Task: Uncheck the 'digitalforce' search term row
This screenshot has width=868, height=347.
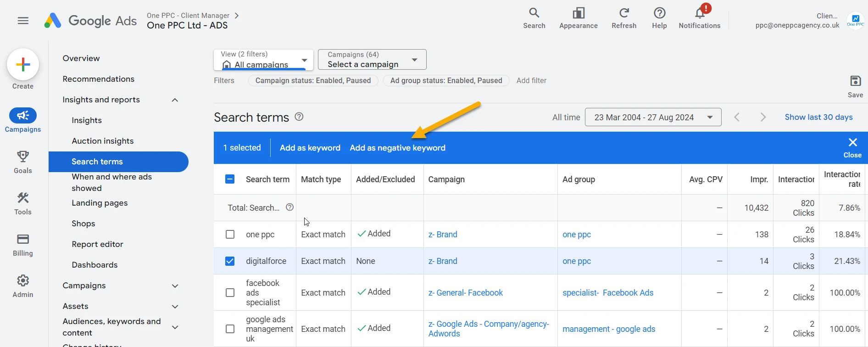Action: 230,261
